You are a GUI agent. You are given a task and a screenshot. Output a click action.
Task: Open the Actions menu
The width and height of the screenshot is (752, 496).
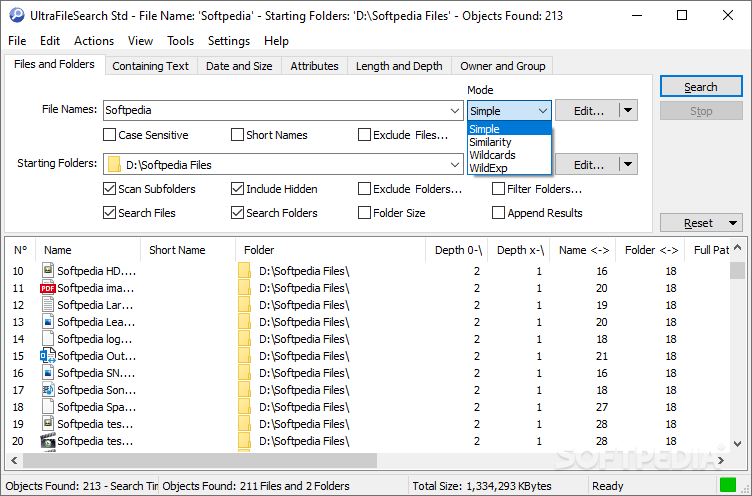coord(94,41)
